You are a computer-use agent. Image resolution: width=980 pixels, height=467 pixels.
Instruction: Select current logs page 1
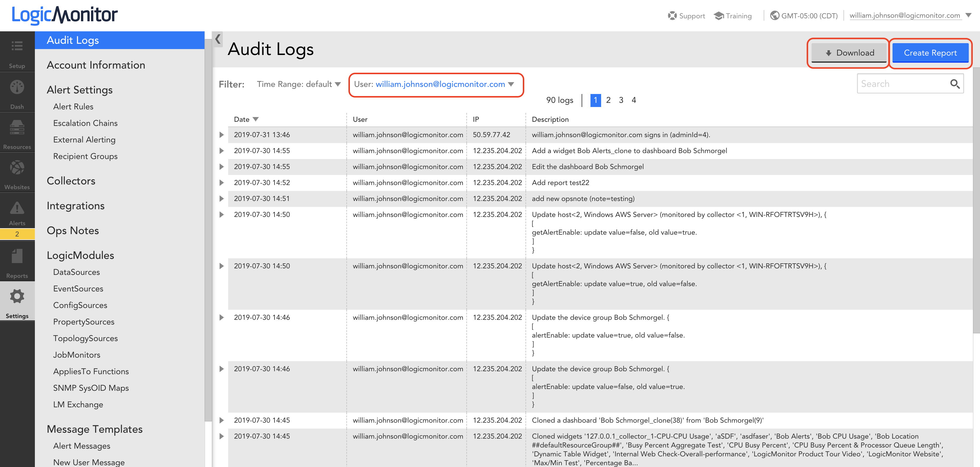[x=596, y=100]
